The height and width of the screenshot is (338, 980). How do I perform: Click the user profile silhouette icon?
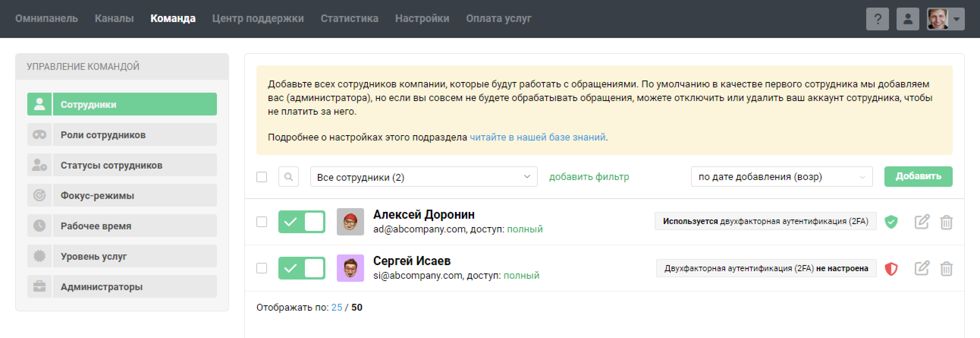[x=908, y=19]
